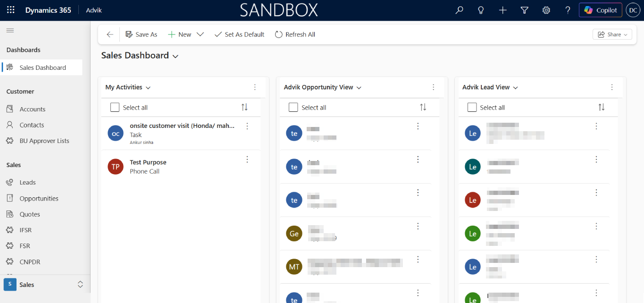Go back using the arrow icon
Screen dimensions: 644x303
pos(110,34)
